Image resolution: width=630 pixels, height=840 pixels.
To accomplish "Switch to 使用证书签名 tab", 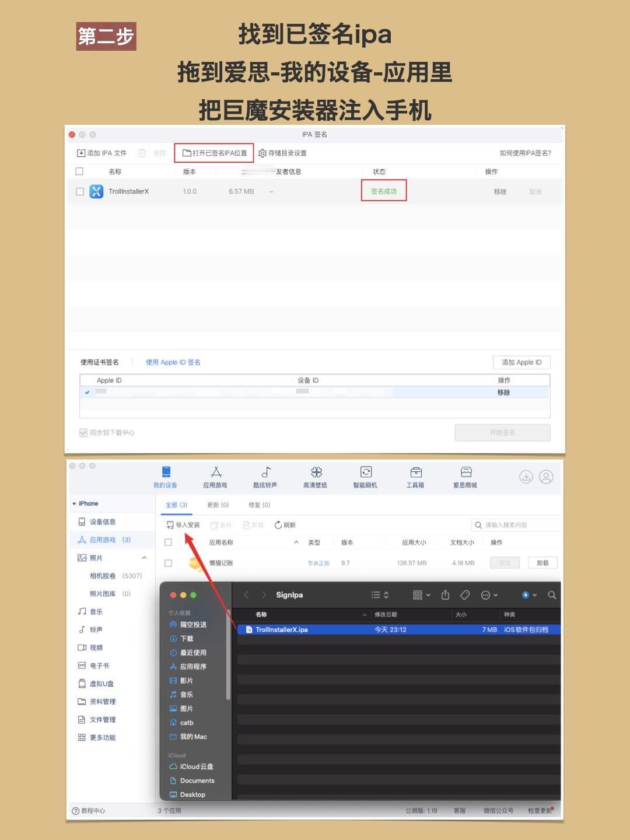I will pos(100,362).
